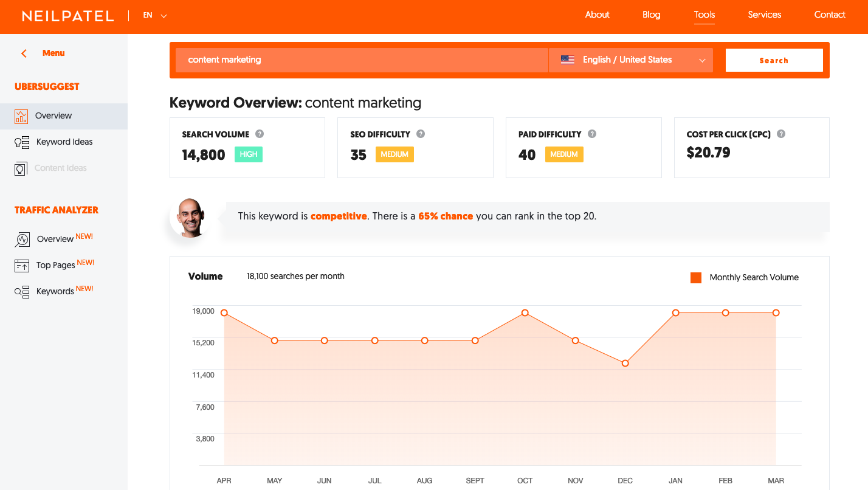868x490 pixels.
Task: Click the highlighted word 'competitive'
Action: tap(339, 216)
